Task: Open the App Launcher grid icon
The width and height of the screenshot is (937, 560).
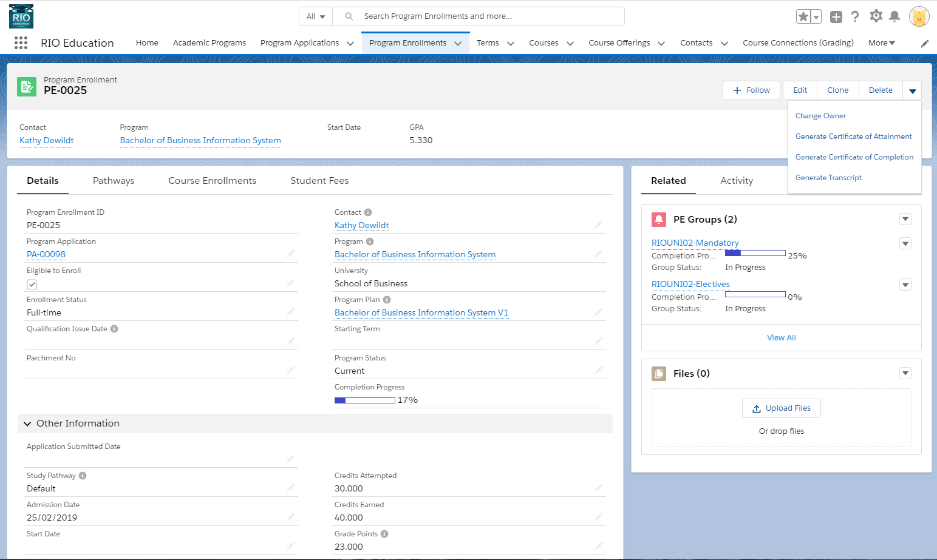Action: 21,43
